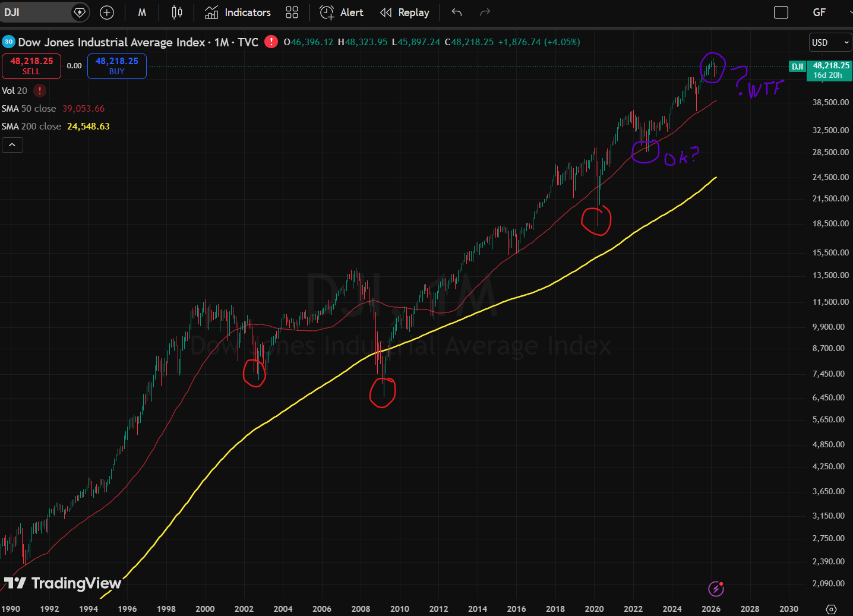Open the USD currency dropdown

pyautogui.click(x=830, y=42)
